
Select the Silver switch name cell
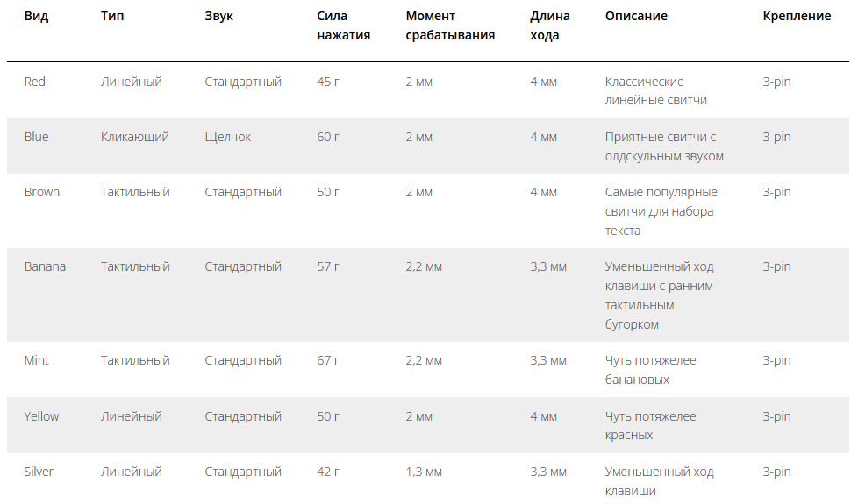pos(39,472)
